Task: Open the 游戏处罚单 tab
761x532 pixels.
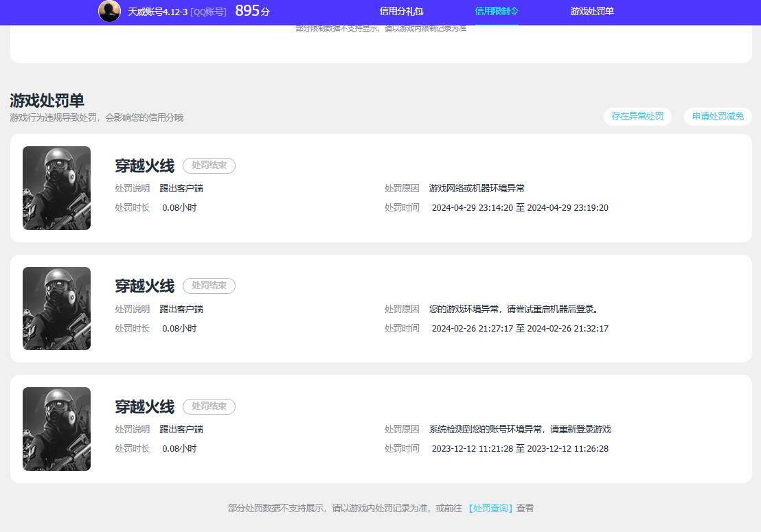Action: [591, 12]
